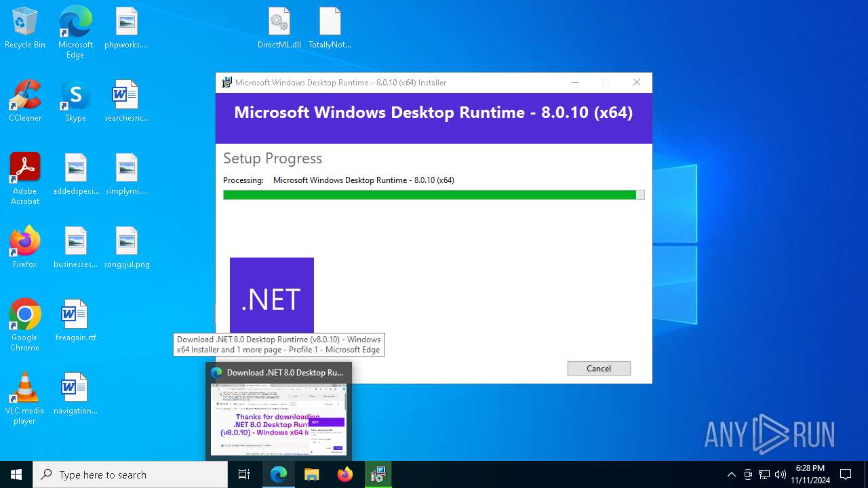Viewport: 868px width, 488px height.
Task: Open Task View on the taskbar
Action: (x=244, y=474)
